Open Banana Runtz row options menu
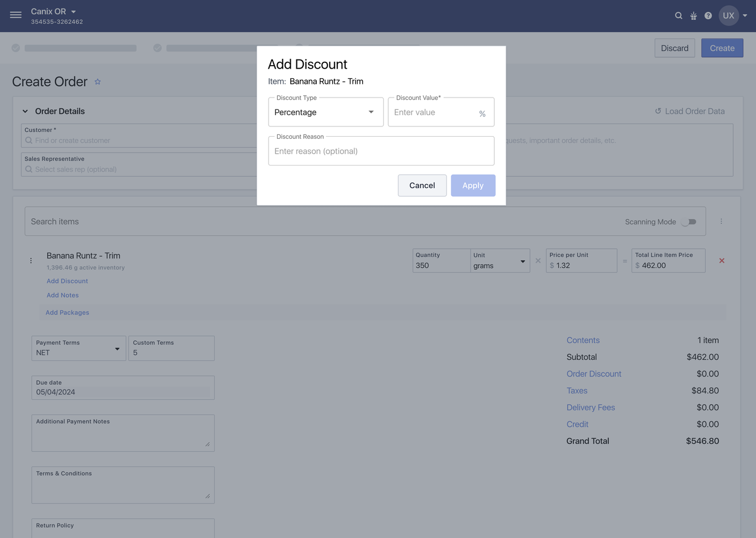The height and width of the screenshot is (538, 756). (x=31, y=261)
